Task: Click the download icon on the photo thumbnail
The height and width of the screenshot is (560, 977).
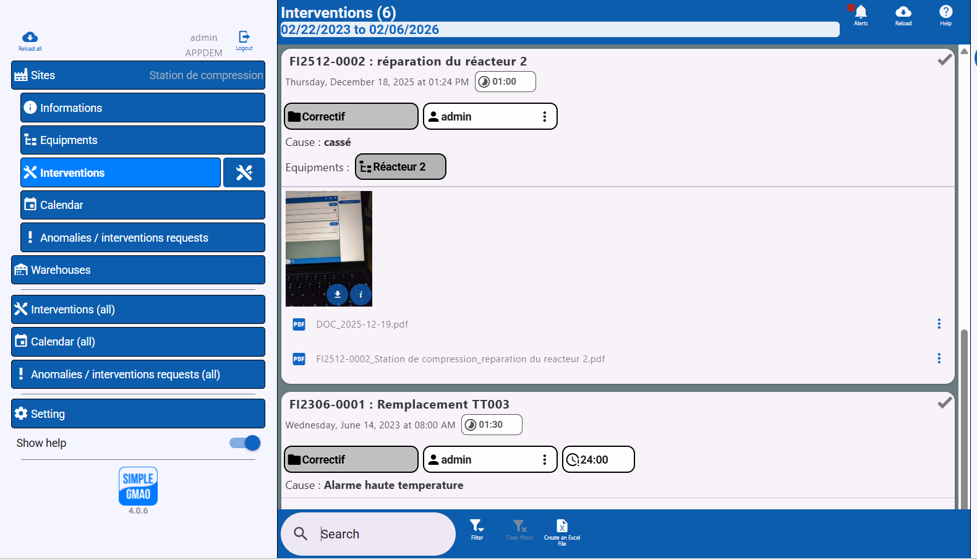Action: 338,295
